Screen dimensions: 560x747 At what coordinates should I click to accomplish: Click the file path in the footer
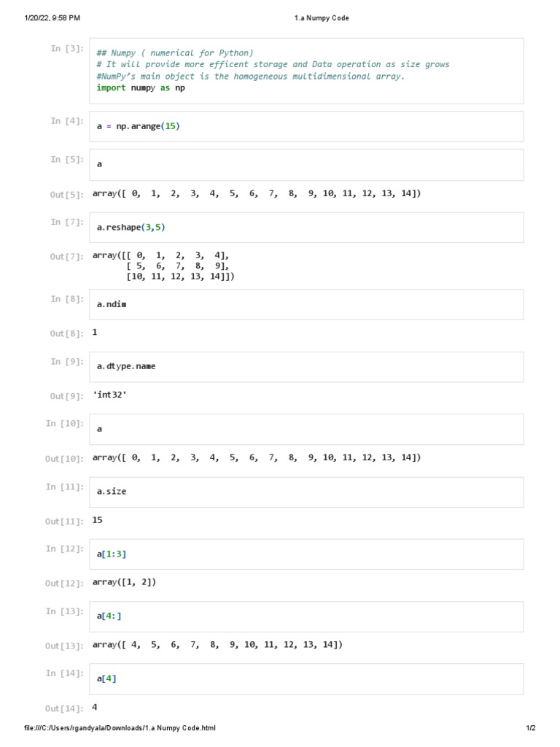click(120, 728)
